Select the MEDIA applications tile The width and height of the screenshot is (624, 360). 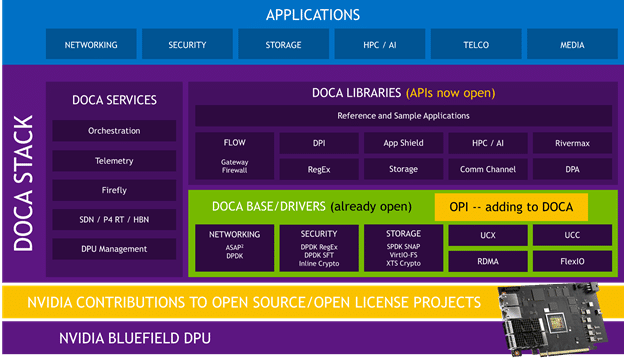(x=572, y=44)
